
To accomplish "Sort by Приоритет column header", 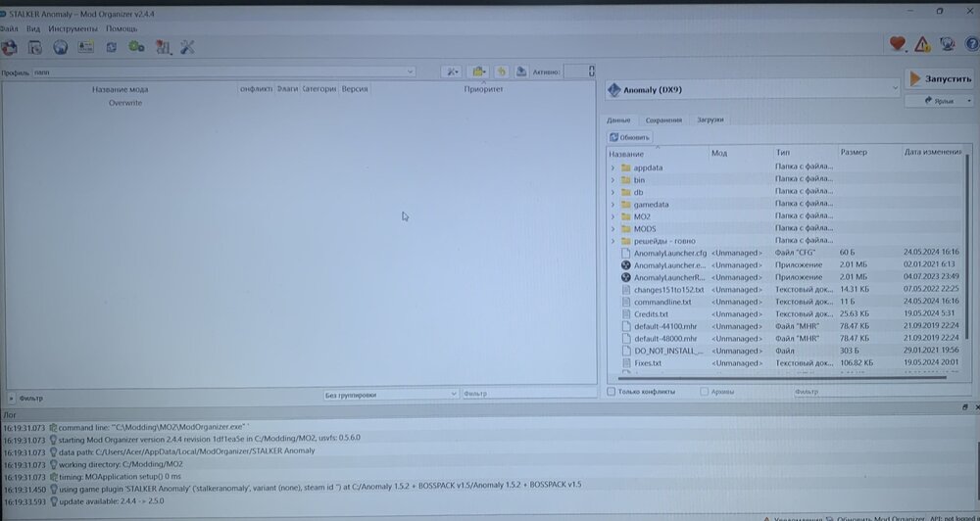I will pos(483,89).
